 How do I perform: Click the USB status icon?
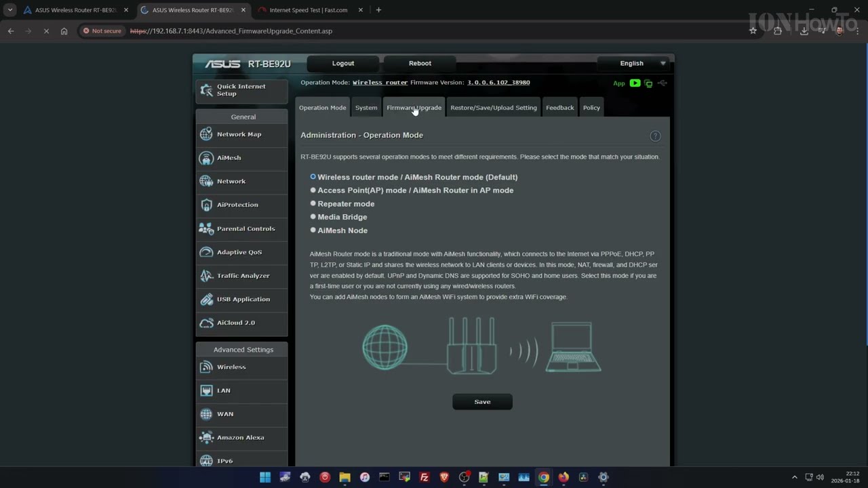click(663, 83)
